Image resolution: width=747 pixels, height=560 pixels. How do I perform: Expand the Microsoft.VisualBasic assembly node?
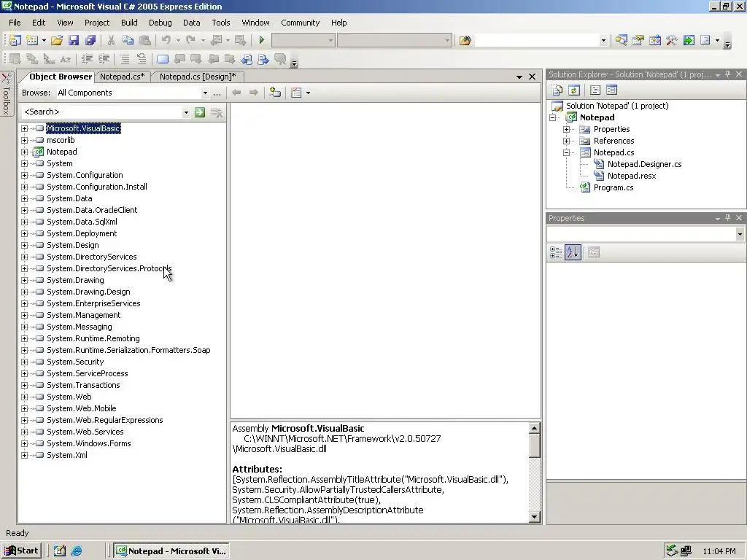click(x=24, y=128)
